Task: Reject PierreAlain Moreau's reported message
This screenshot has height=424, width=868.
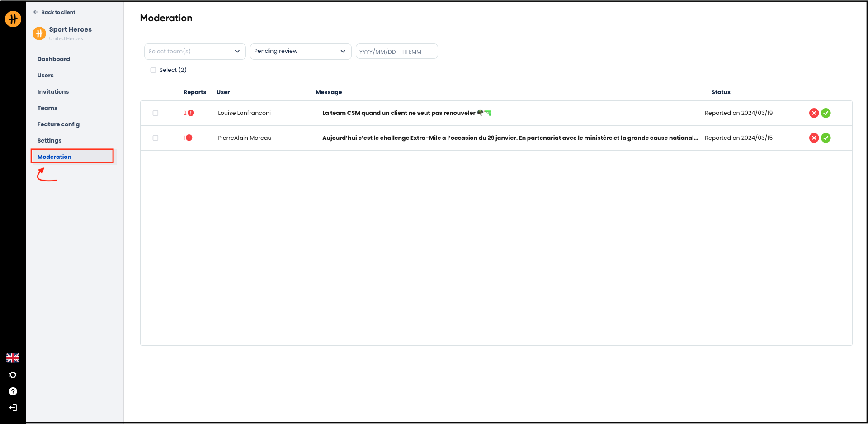Action: (x=814, y=138)
